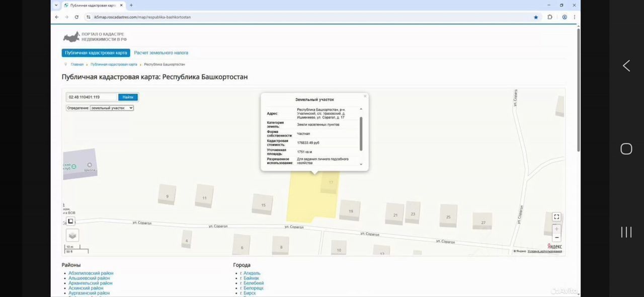The image size is (644, 297).
Task: Click building 15 on the map
Action: coord(263,204)
